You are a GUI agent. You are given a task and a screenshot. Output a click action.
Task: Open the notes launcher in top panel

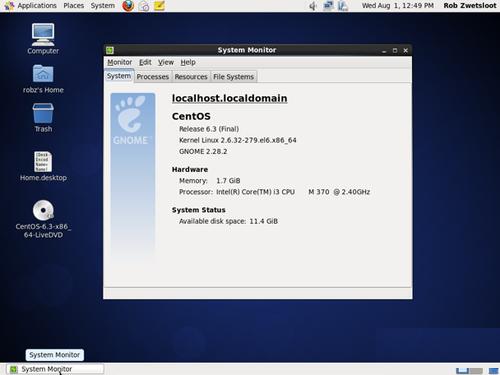click(159, 6)
